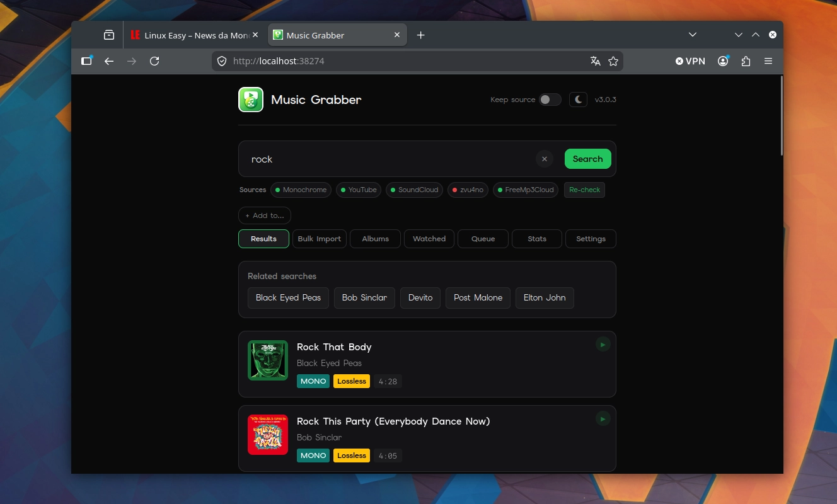Open the browser tab history icon
This screenshot has height=504, width=837.
coord(109,35)
